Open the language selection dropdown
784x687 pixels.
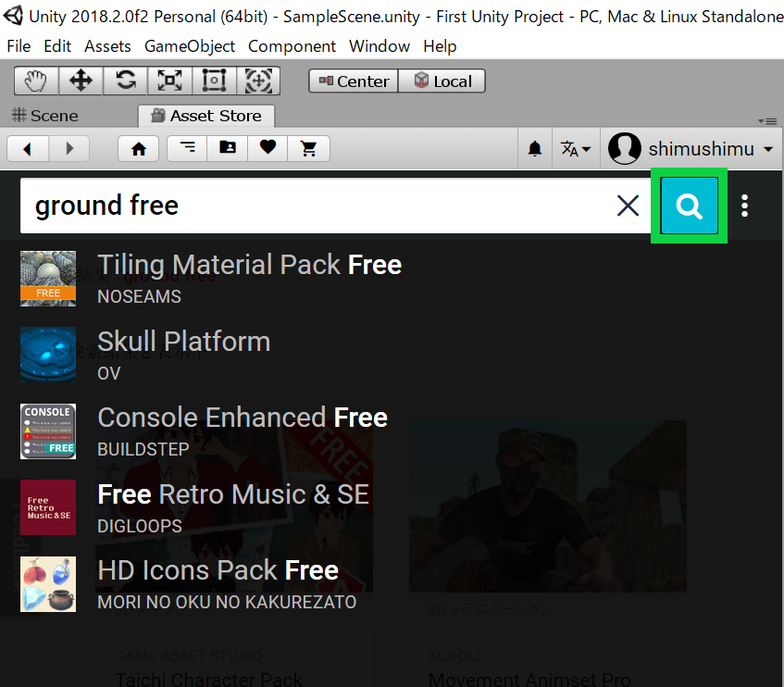point(576,149)
